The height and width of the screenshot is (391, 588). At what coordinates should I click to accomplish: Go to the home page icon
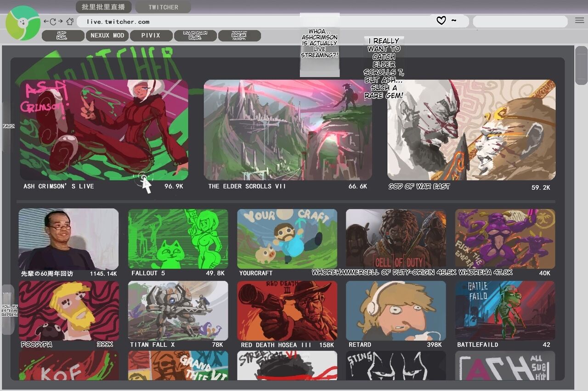[70, 22]
